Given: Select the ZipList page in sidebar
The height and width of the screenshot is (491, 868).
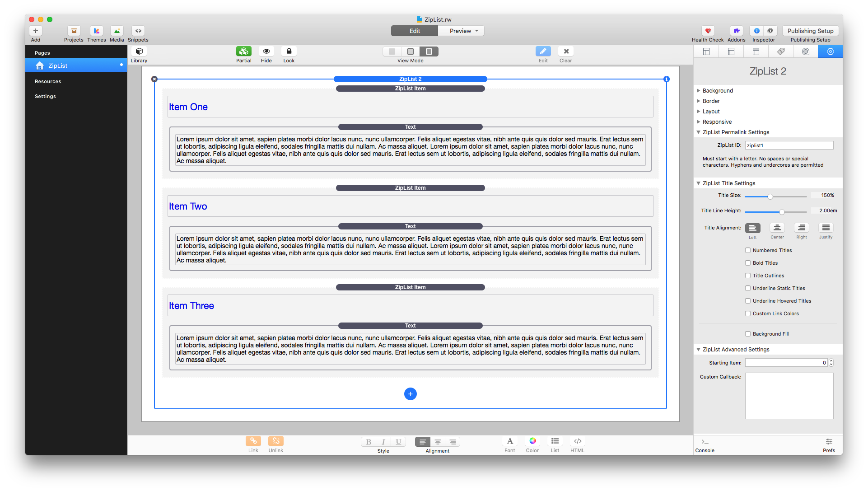Looking at the screenshot, I should pos(58,65).
